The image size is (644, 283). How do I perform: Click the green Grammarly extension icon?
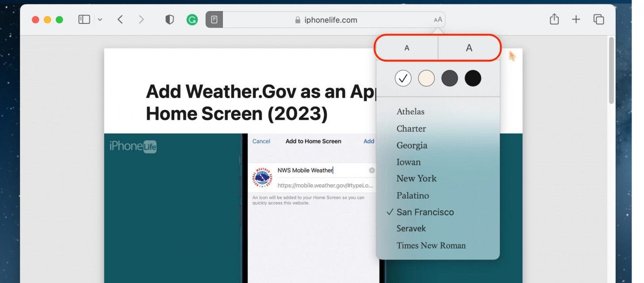(192, 19)
